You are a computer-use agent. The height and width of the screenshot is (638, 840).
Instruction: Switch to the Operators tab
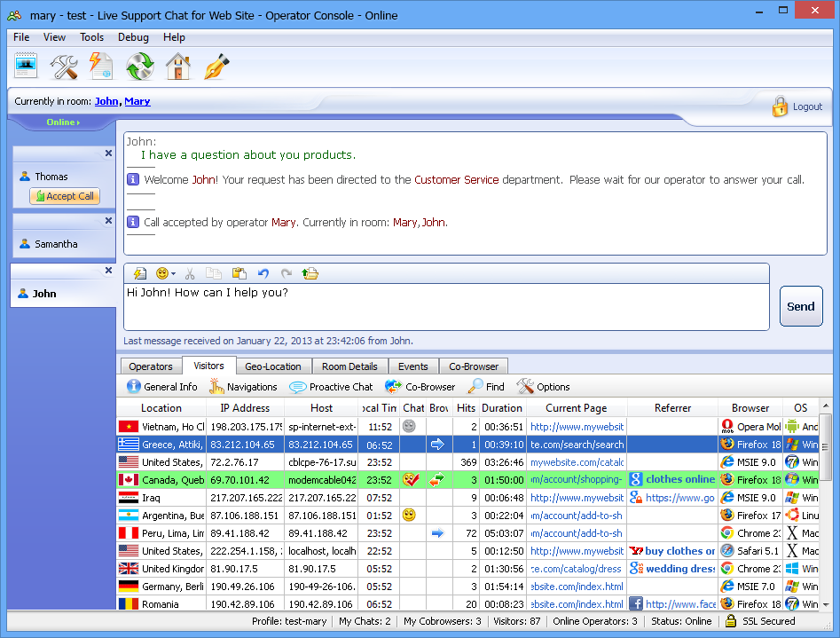151,366
